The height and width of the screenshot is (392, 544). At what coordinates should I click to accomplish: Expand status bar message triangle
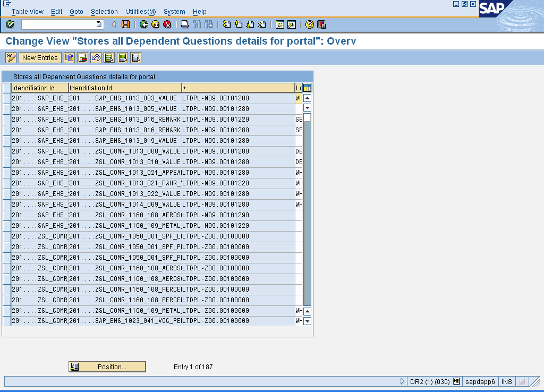pos(402,381)
